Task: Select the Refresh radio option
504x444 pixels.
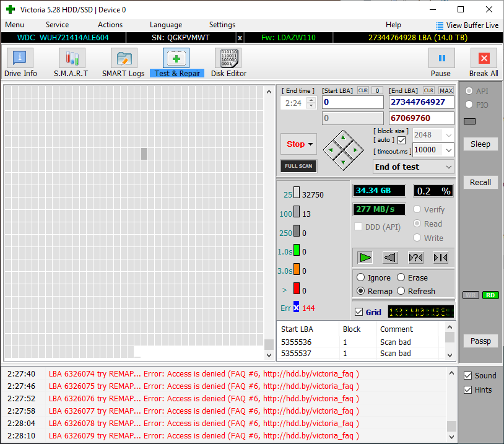Action: coord(401,291)
